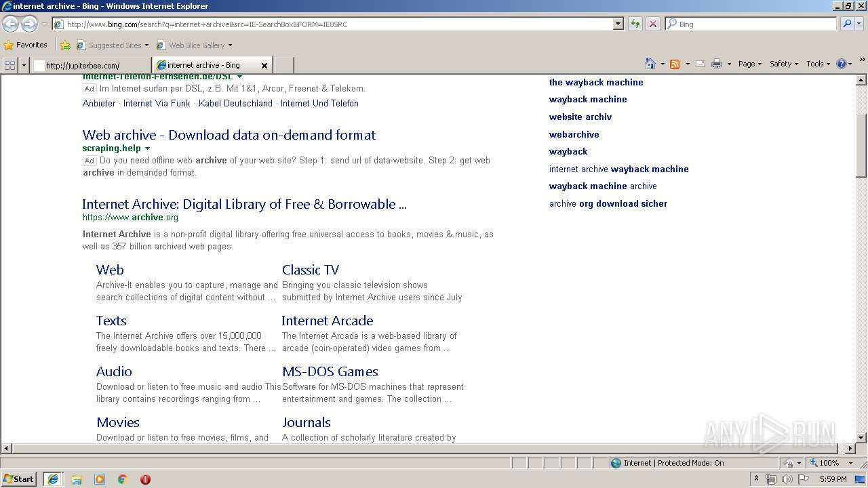Screen dimensions: 868x488
Task: Open Web Slice Gallery in favorites bar
Action: tap(194, 45)
